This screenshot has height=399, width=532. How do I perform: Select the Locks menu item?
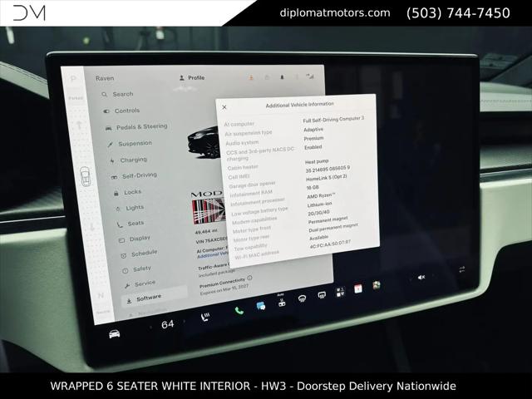click(127, 192)
